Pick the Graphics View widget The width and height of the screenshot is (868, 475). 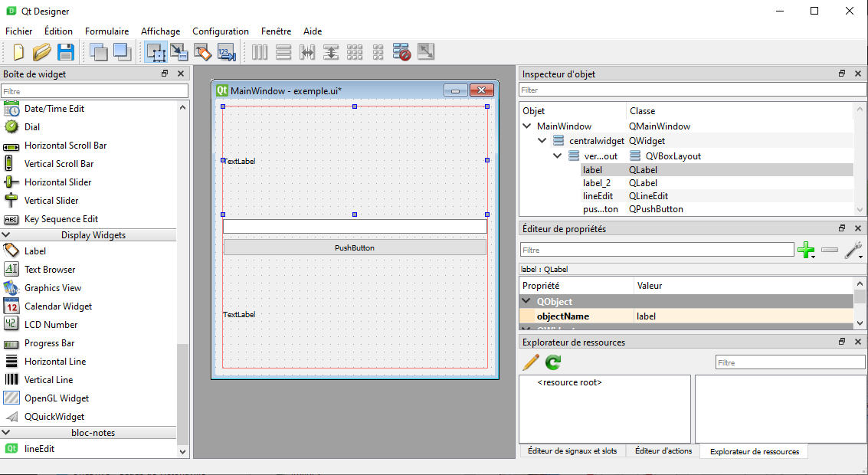click(53, 288)
